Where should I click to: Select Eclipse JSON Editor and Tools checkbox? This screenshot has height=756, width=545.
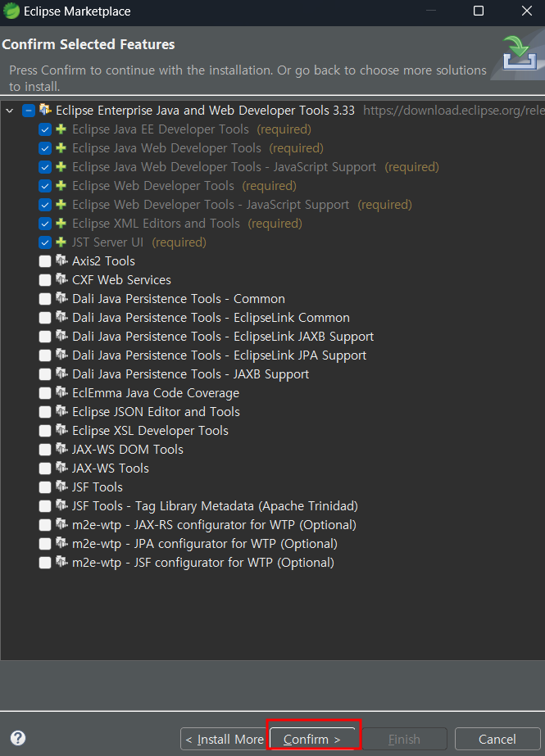coord(45,412)
